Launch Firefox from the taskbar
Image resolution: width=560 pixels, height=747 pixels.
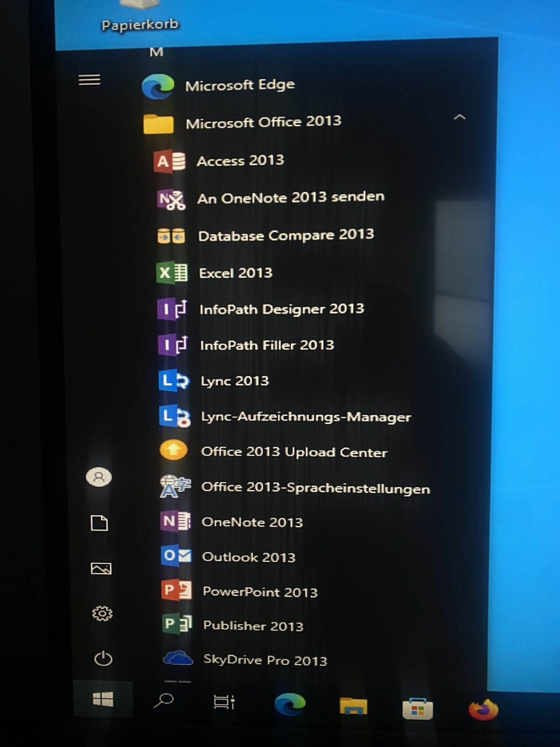point(483,710)
